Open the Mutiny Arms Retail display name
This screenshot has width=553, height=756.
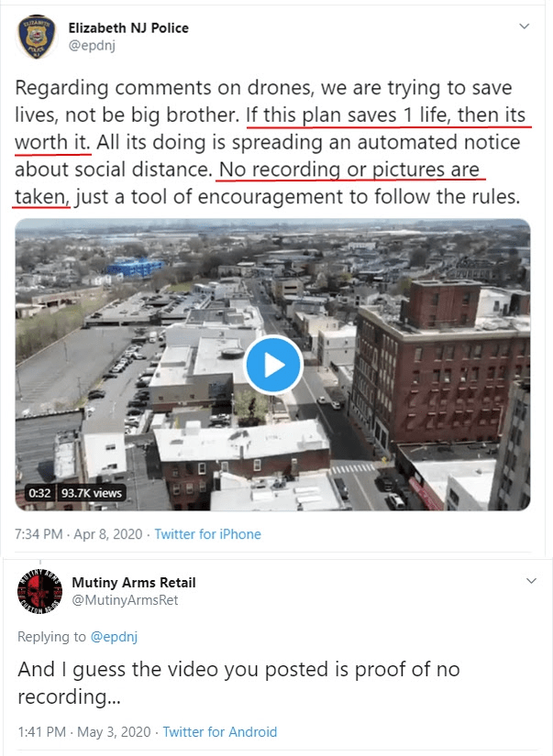click(133, 583)
